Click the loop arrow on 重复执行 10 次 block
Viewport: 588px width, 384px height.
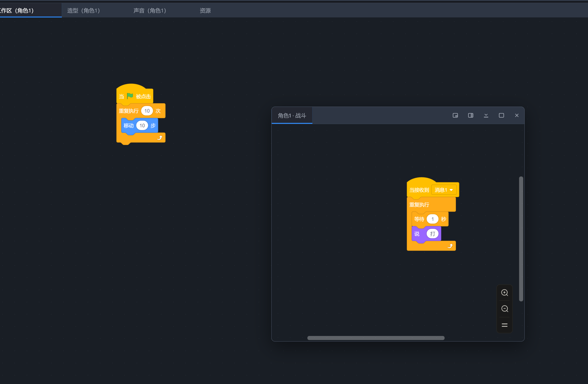pyautogui.click(x=160, y=138)
